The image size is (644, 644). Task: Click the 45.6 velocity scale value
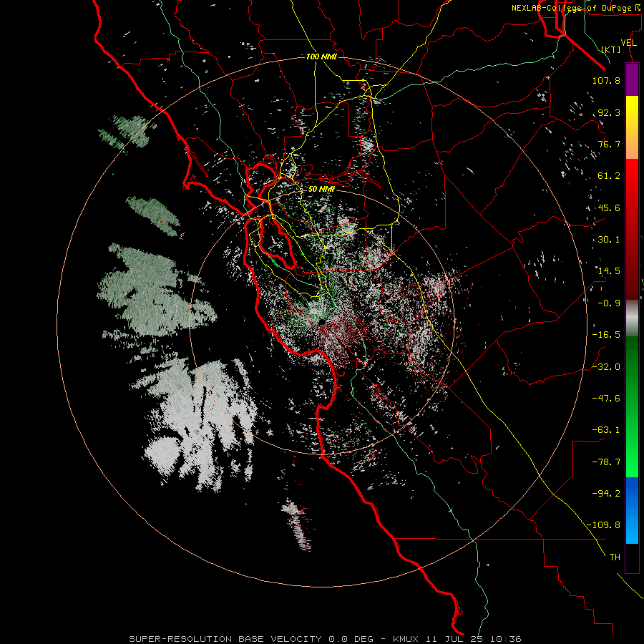pos(609,208)
